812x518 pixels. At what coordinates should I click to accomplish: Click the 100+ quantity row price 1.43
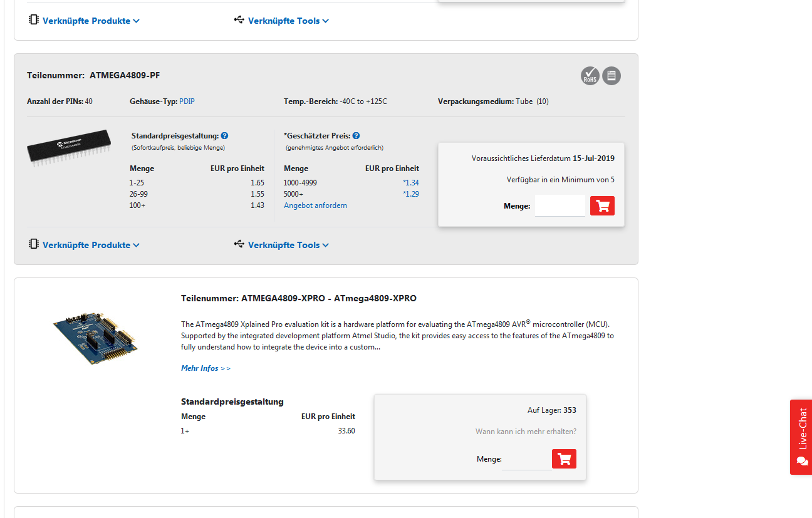pos(257,205)
